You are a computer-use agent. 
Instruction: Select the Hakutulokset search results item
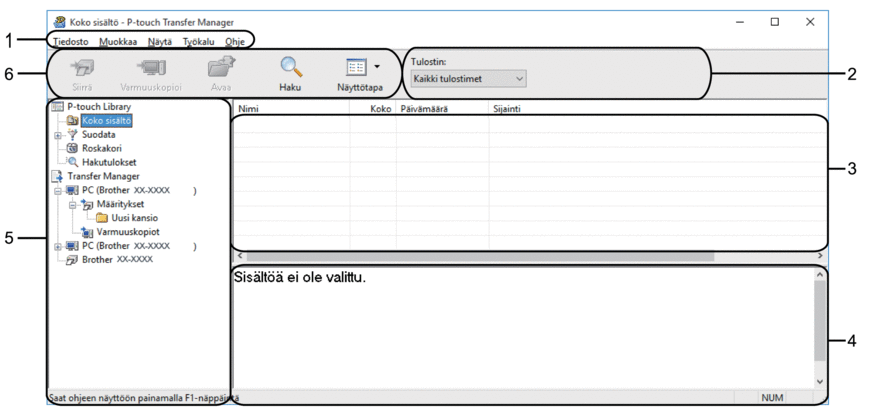[x=109, y=162]
